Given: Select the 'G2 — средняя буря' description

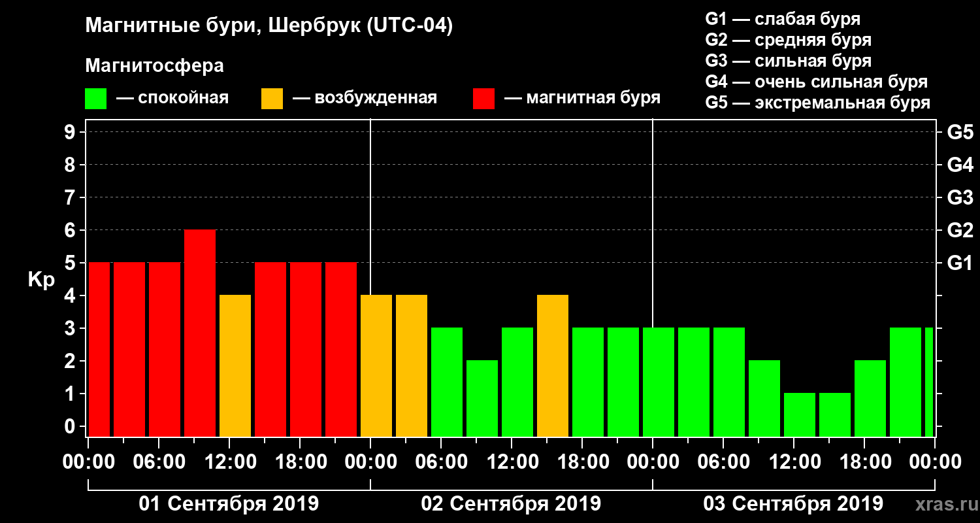Looking at the screenshot, I should coord(788,40).
